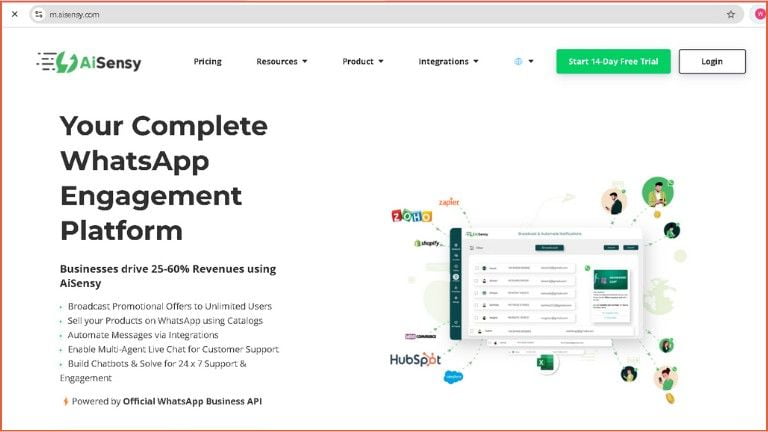Open the browser profile avatar
The image size is (768, 432).
point(760,14)
